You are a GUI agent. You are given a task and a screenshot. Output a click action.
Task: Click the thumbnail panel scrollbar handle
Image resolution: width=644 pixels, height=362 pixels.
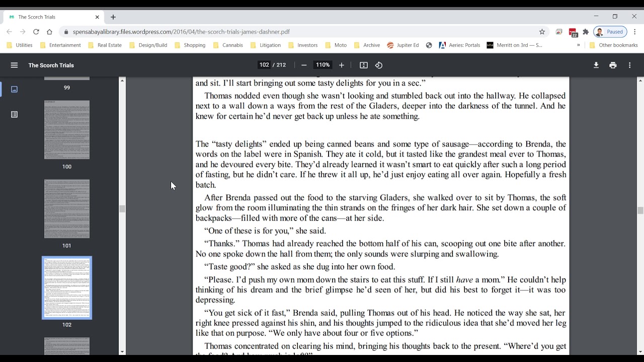click(x=122, y=209)
